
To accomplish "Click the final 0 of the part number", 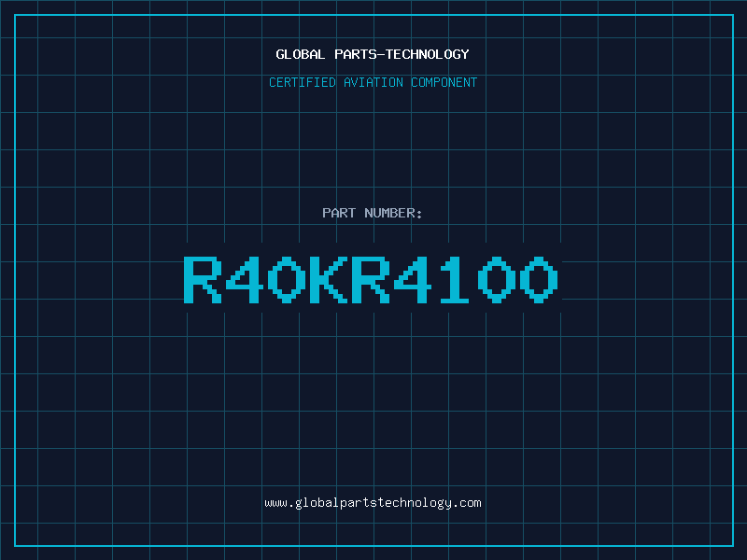I will click(539, 279).
